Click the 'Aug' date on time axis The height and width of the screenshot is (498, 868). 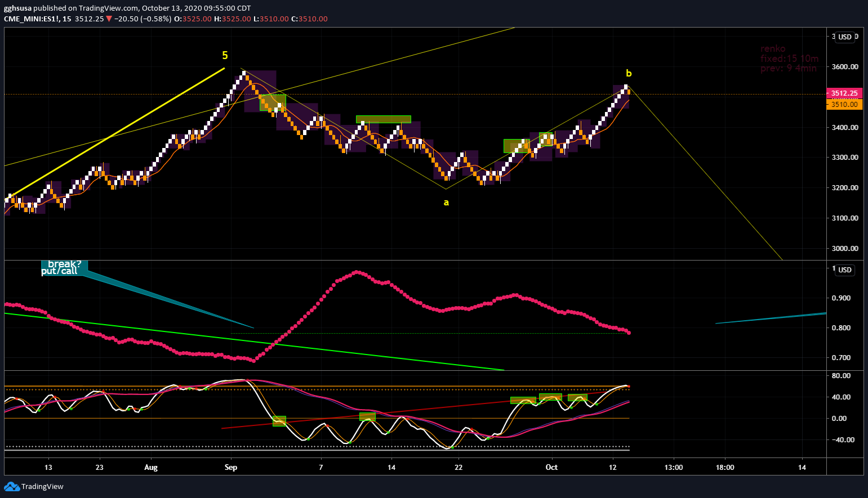click(151, 468)
